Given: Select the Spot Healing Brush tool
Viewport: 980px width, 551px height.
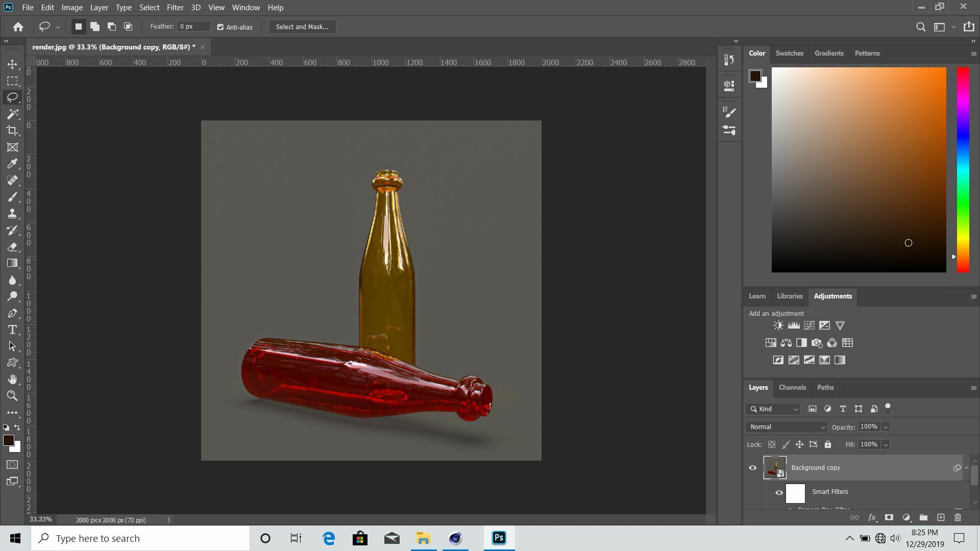Looking at the screenshot, I should [12, 180].
